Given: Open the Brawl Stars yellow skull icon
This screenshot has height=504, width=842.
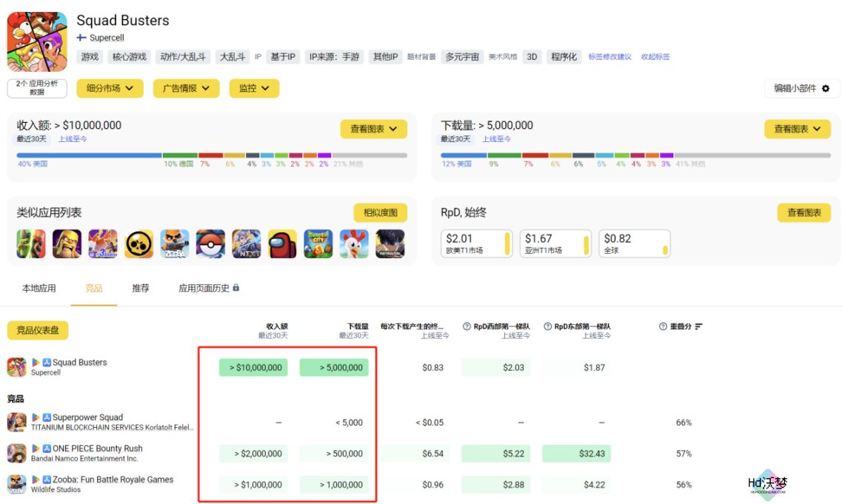Looking at the screenshot, I should [138, 243].
